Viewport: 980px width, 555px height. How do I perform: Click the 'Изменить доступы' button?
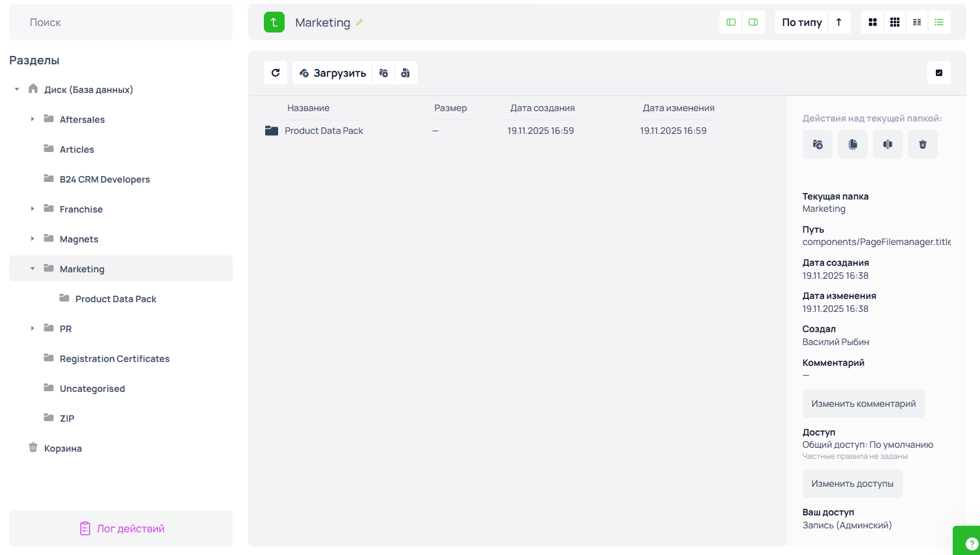click(x=852, y=484)
